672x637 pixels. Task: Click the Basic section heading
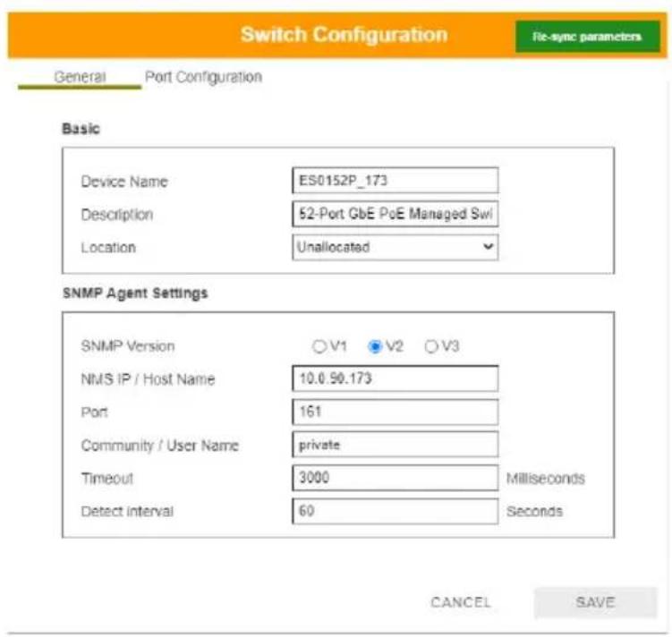[81, 129]
